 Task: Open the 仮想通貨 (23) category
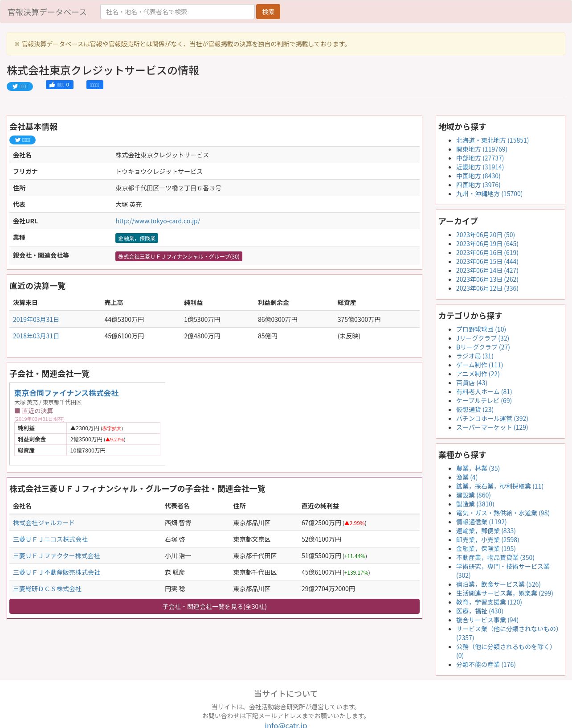pos(474,410)
